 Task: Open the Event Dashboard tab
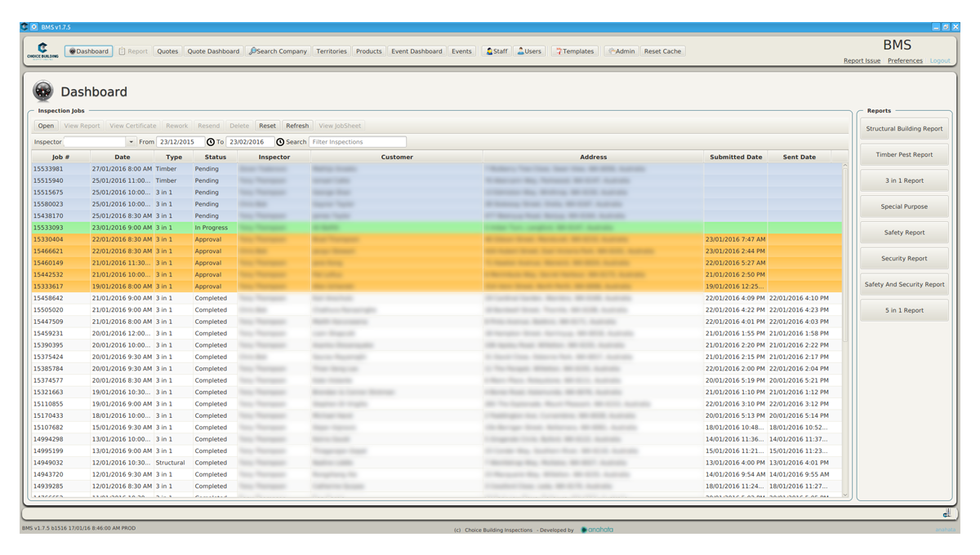tap(416, 51)
